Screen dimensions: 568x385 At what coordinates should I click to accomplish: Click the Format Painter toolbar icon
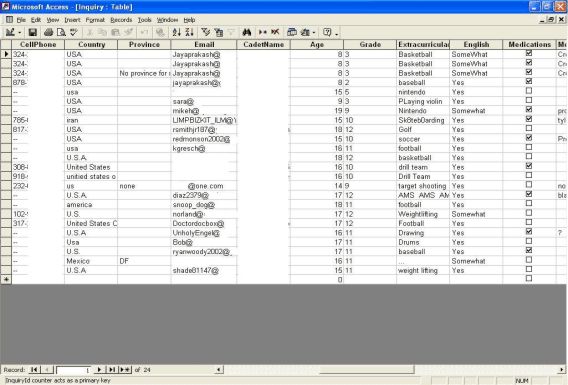pos(128,33)
